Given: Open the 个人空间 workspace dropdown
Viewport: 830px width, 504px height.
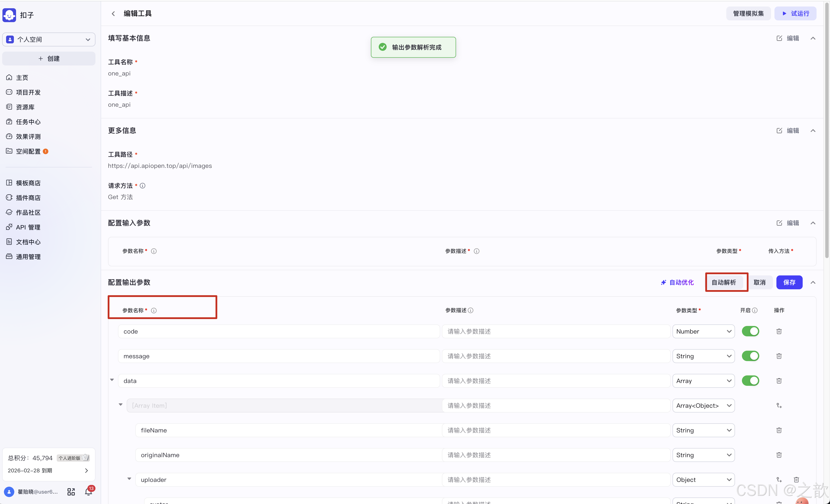Looking at the screenshot, I should coord(49,39).
